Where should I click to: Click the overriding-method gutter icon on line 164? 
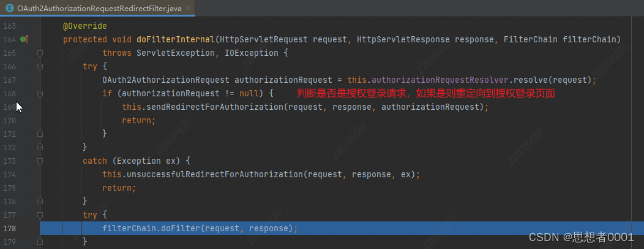[24, 40]
